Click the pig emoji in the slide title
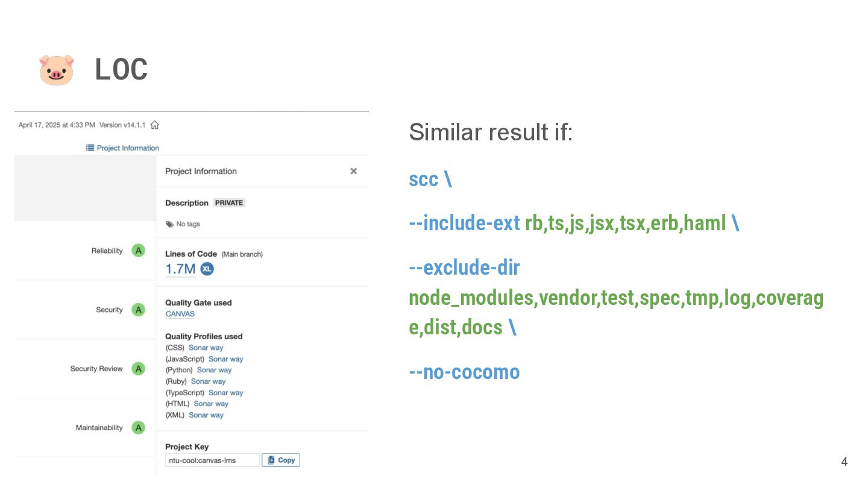 point(57,70)
